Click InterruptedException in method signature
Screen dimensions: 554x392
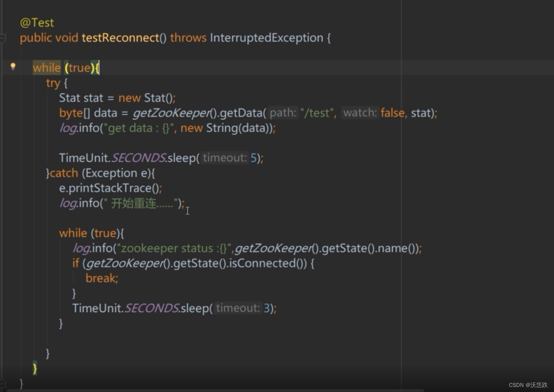[x=267, y=38]
